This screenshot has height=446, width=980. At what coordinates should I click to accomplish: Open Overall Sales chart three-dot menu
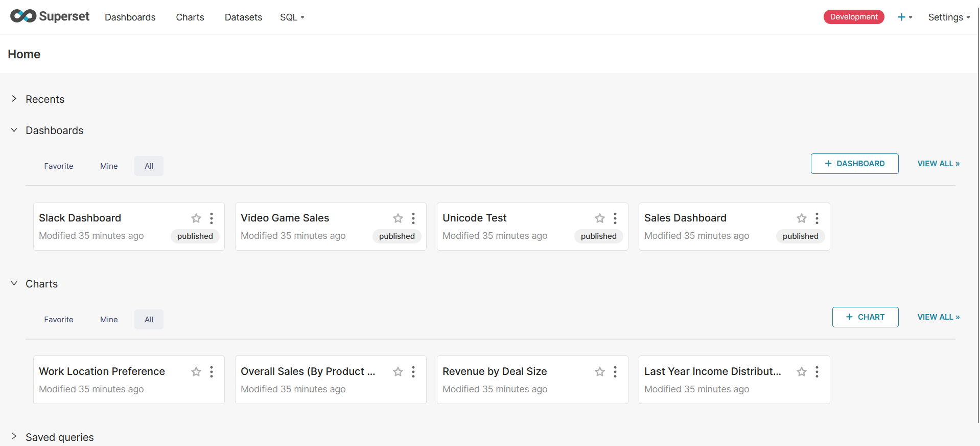coord(413,372)
